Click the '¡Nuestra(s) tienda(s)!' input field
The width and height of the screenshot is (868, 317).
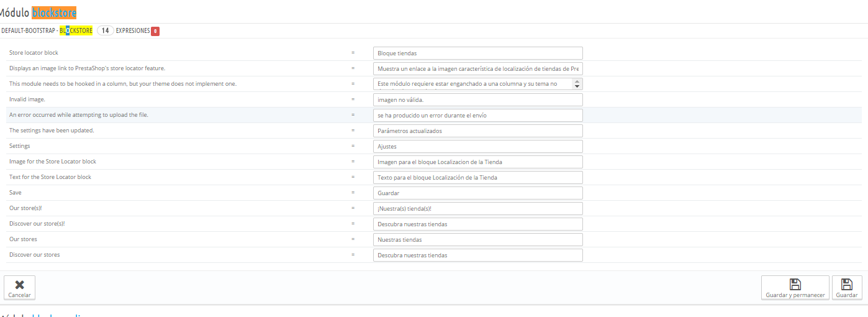click(477, 208)
